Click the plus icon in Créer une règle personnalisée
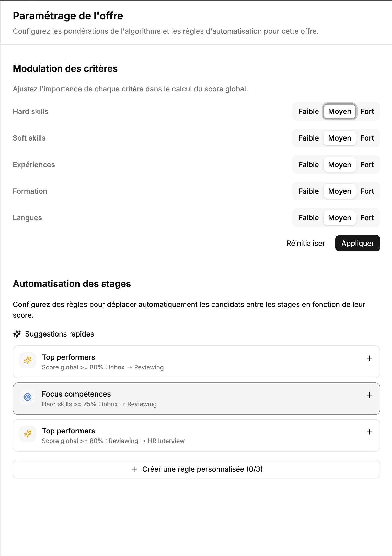Image resolution: width=392 pixels, height=556 pixels. tap(134, 469)
